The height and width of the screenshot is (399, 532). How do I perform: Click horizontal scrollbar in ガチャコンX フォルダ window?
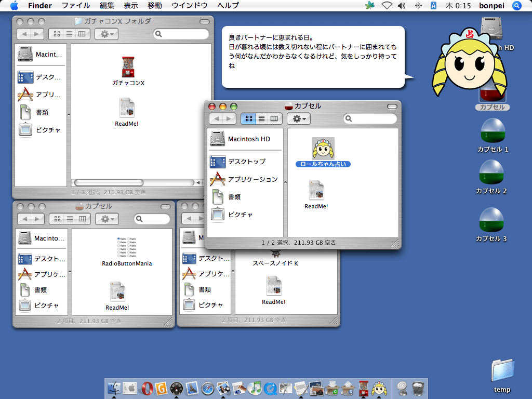[109, 182]
